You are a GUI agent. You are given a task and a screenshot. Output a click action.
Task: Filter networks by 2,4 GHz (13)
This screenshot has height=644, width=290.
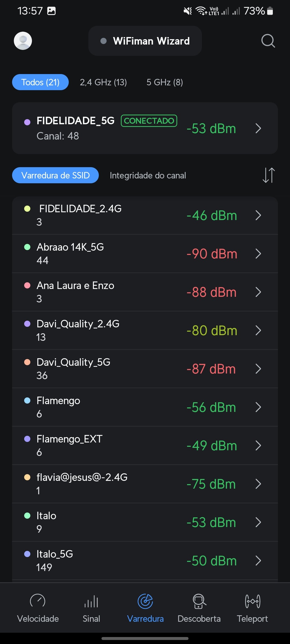tap(103, 82)
